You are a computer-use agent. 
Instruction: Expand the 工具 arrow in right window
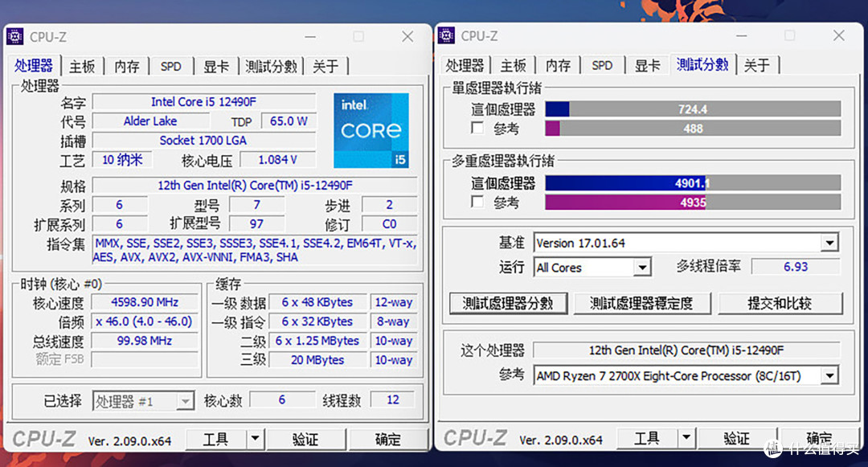click(686, 438)
